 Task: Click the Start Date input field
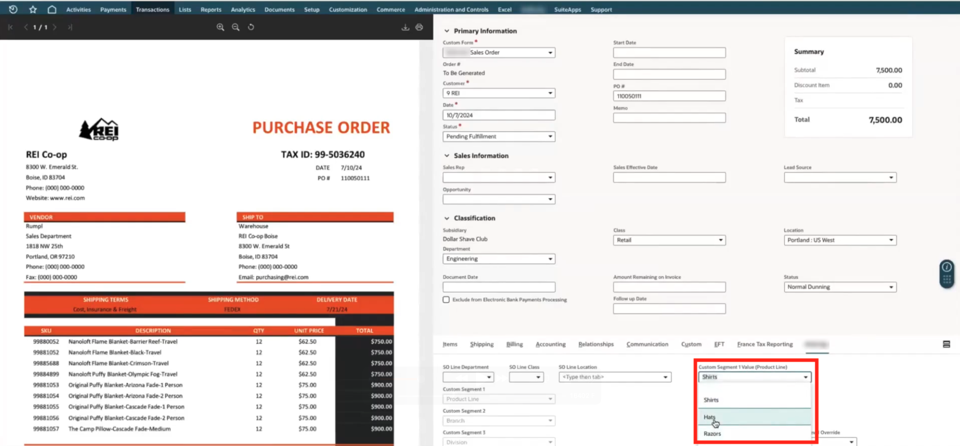pos(669,53)
